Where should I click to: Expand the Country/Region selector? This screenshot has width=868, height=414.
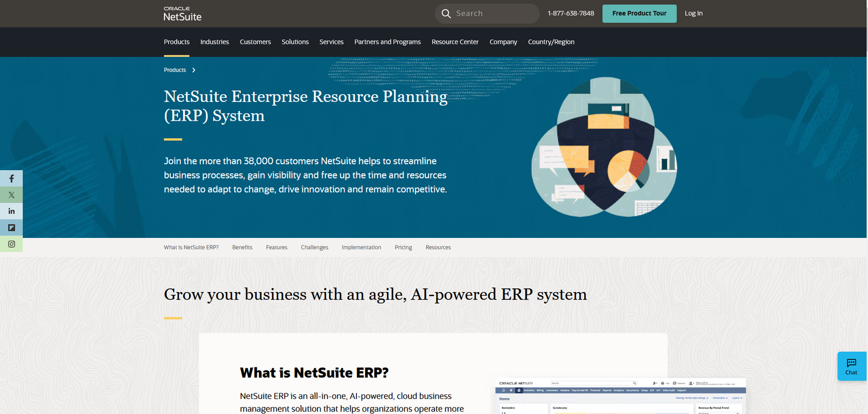[551, 42]
